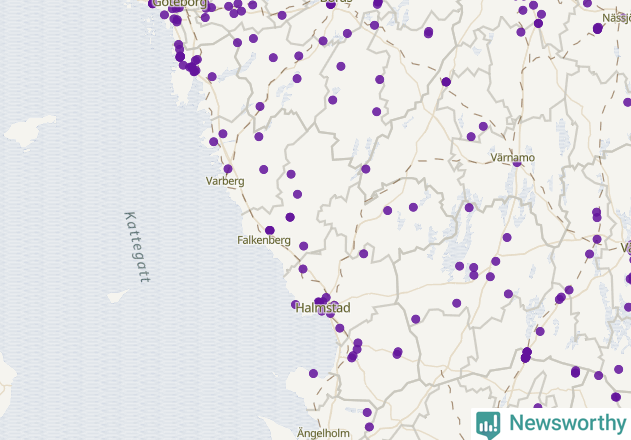Select the Falkenberg city label
The width and height of the screenshot is (631, 440).
pos(264,240)
